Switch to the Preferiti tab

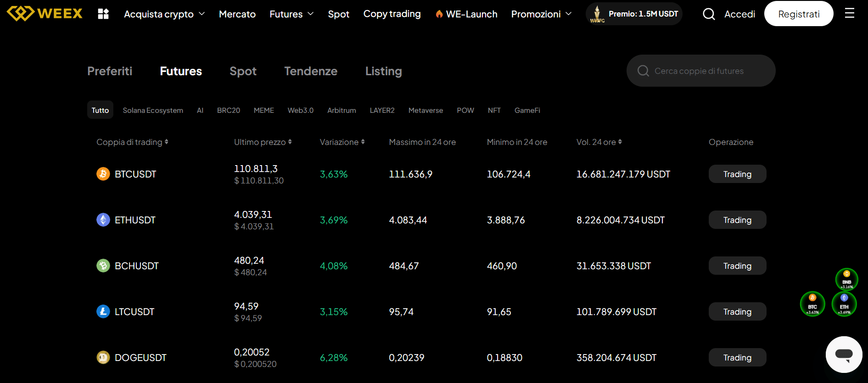(x=110, y=71)
